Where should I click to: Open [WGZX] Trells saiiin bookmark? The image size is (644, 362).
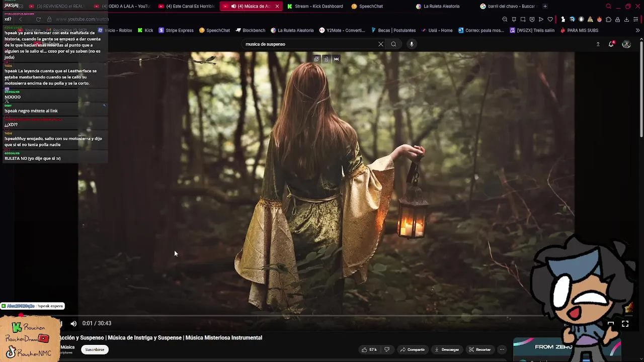tap(532, 30)
